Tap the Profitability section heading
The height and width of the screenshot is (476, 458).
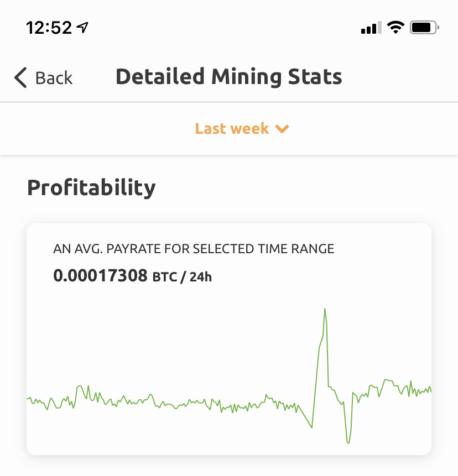[x=91, y=188]
